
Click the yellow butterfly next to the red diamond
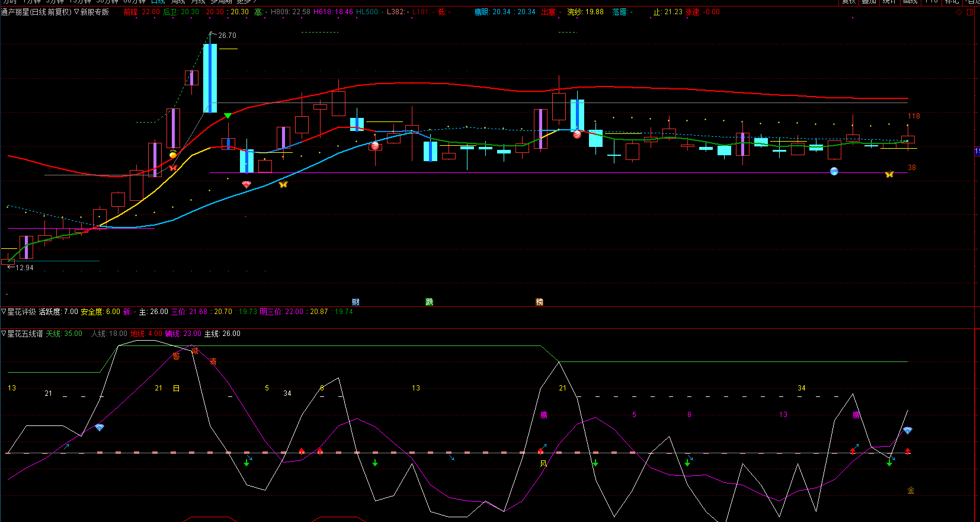tap(283, 184)
